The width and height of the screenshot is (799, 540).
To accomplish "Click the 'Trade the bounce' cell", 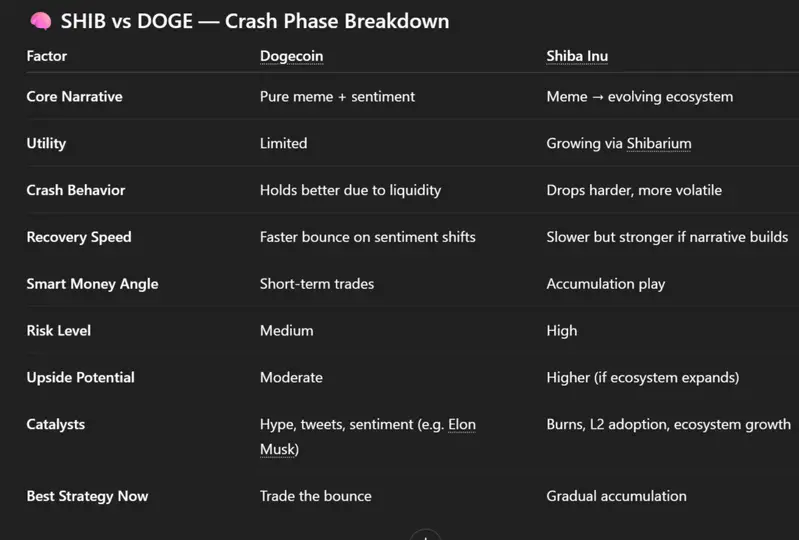I will click(x=315, y=496).
